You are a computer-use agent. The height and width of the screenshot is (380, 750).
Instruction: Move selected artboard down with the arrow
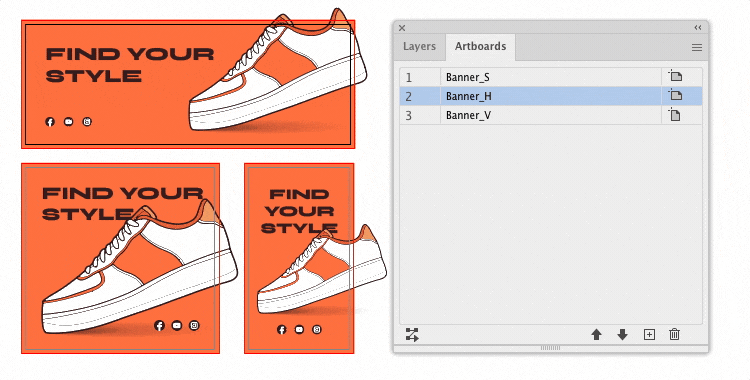[x=622, y=335]
